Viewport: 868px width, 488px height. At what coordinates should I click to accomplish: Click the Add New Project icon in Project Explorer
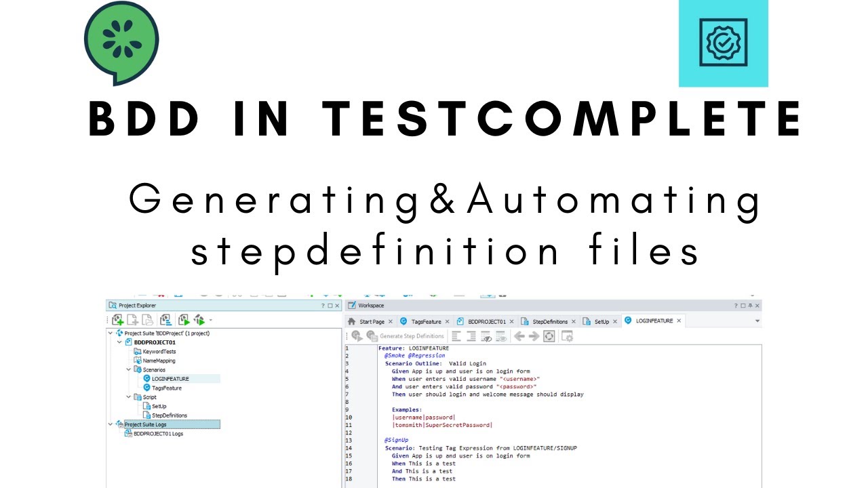click(x=118, y=320)
